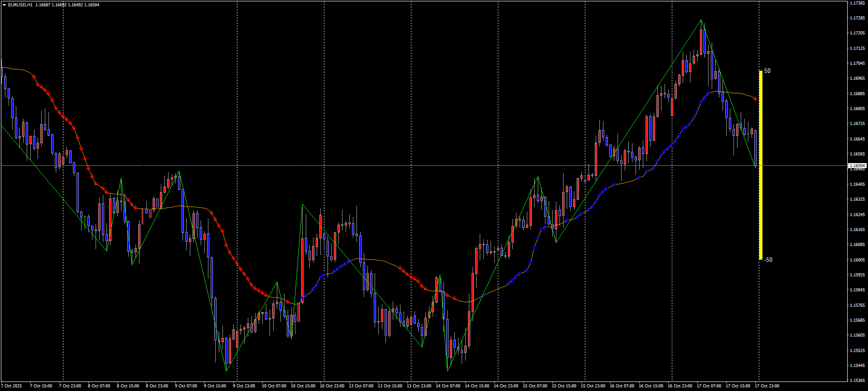Image resolution: width=868 pixels, height=391 pixels.
Task: Click the highest green zigzag peak
Action: [701, 20]
